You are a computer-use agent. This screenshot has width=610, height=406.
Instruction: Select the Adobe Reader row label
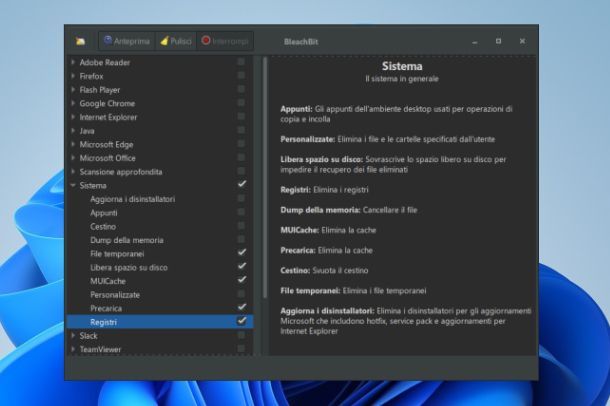coord(105,63)
